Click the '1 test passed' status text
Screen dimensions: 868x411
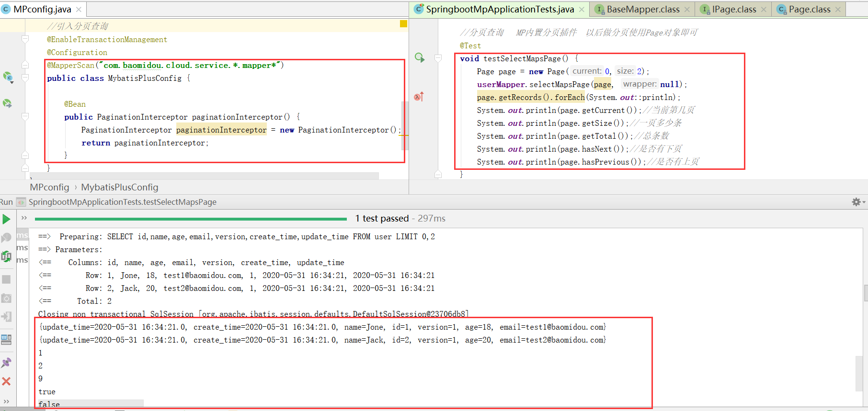(382, 218)
